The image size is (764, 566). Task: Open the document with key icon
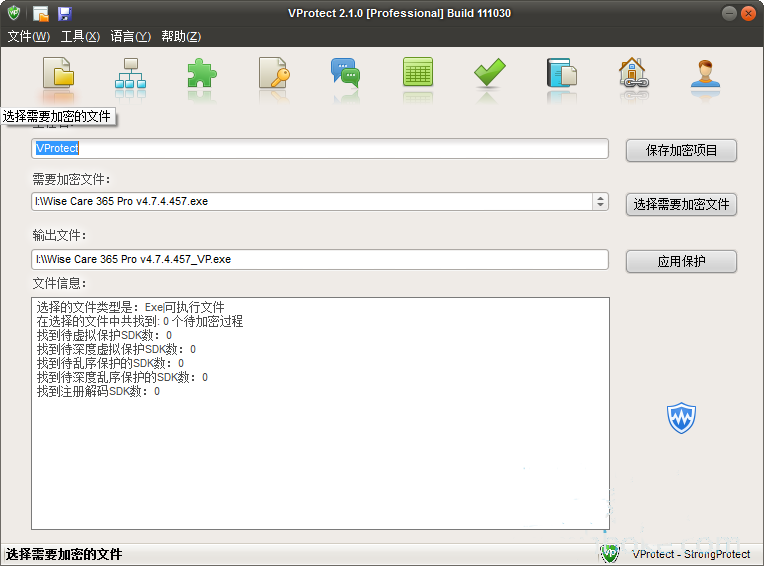(273, 75)
